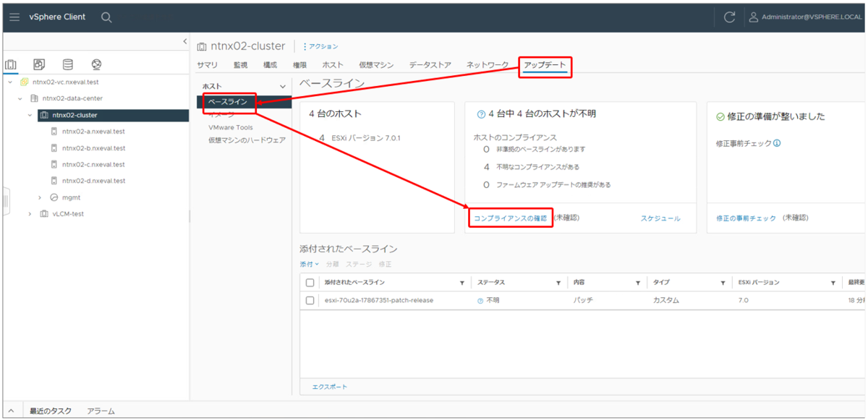The height and width of the screenshot is (420, 868).
Task: Open filter on ESXi version column
Action: pyautogui.click(x=833, y=283)
